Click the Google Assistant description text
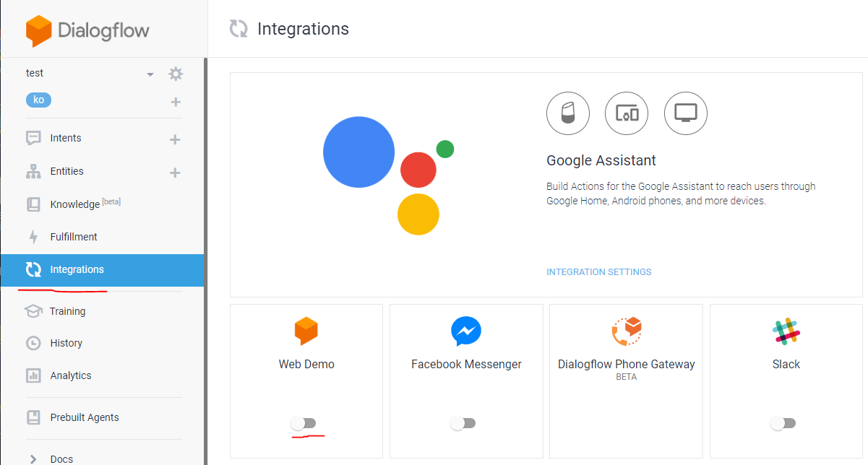The width and height of the screenshot is (868, 465). point(681,194)
